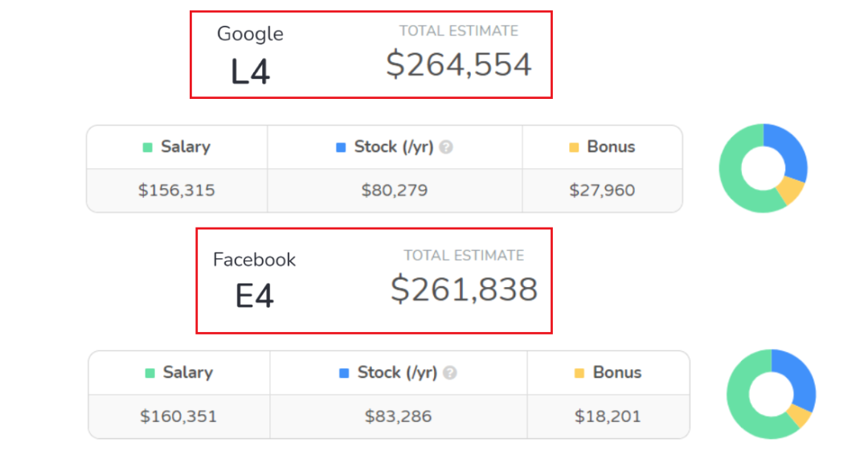
Task: Click the Facebook salary value $160,351
Action: click(x=178, y=416)
